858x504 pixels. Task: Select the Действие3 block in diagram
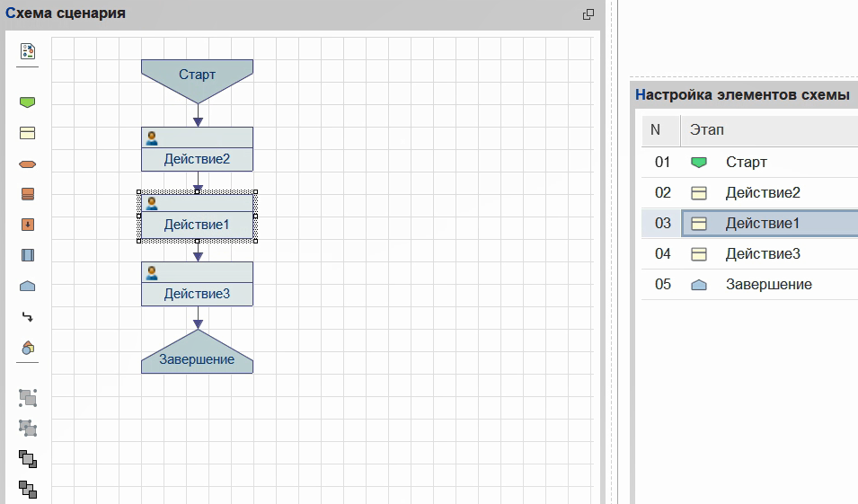[197, 284]
